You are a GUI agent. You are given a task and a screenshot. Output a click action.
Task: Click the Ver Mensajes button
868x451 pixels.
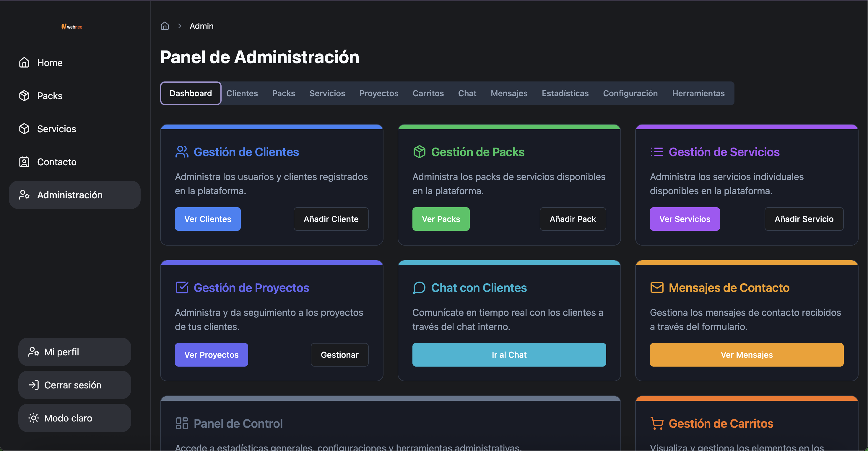[746, 354]
